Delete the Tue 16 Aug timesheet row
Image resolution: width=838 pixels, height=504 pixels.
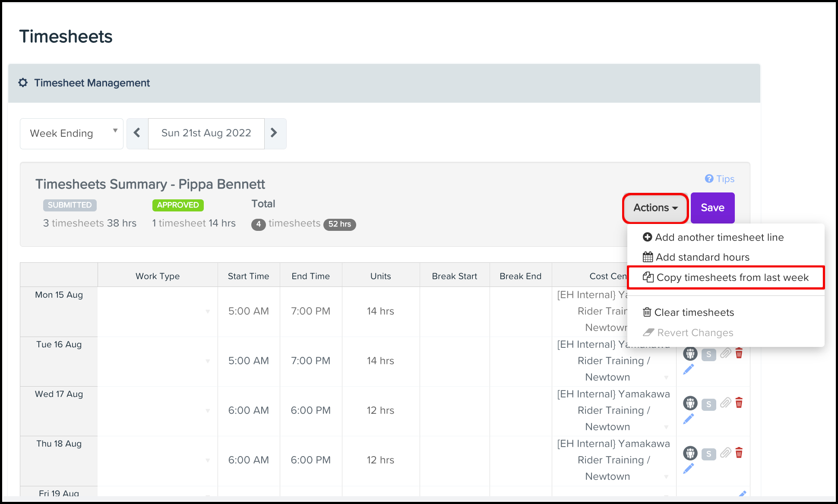[739, 353]
